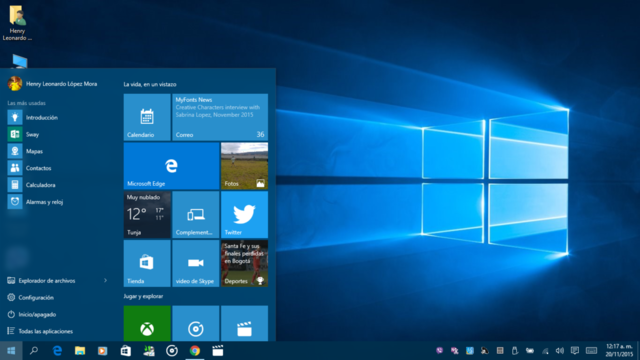Viewport: 640px width, 360px height.
Task: Launch Edge from the taskbar
Action: [x=57, y=351]
